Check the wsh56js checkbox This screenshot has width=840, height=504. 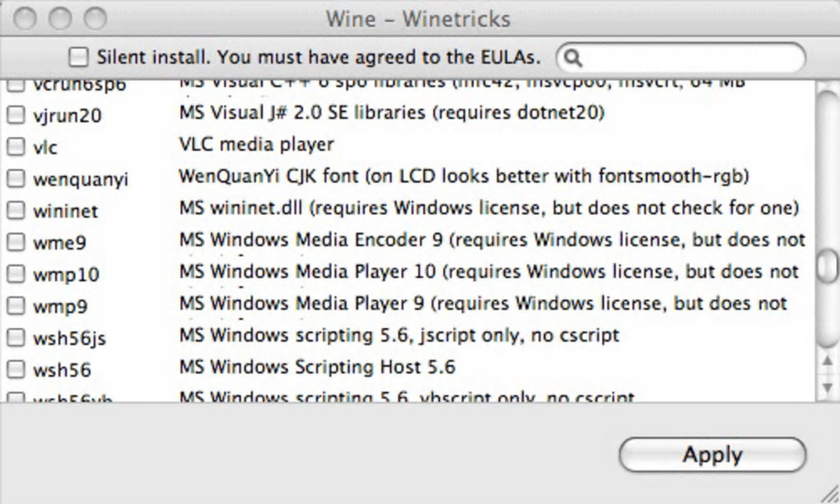pos(16,338)
